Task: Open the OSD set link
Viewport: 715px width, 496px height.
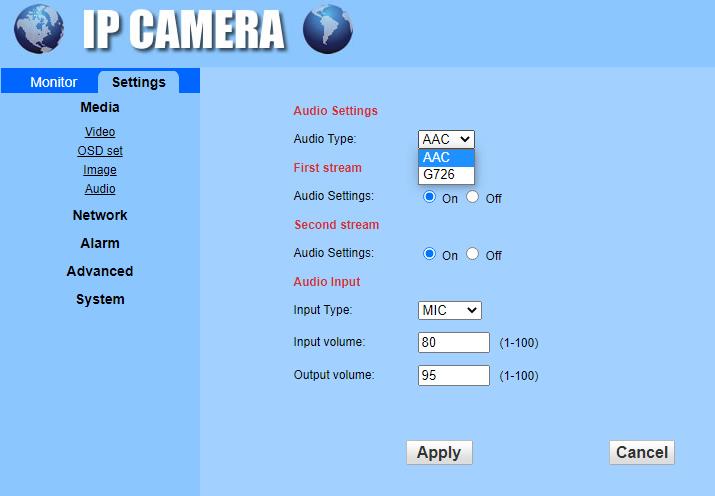Action: (100, 151)
